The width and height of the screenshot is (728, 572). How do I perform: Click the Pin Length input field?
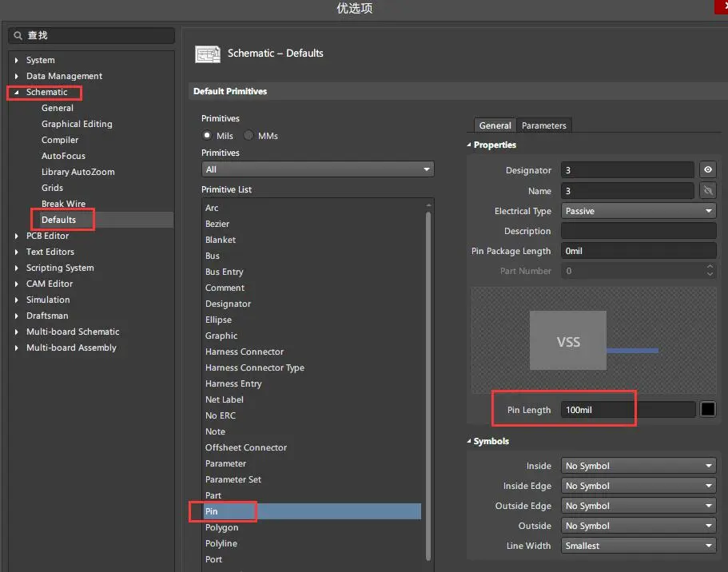[627, 410]
